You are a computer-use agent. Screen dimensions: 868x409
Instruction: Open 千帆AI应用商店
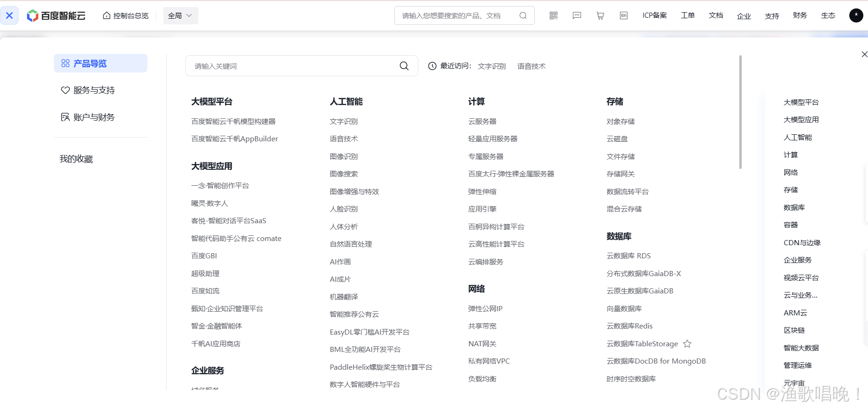pos(216,344)
